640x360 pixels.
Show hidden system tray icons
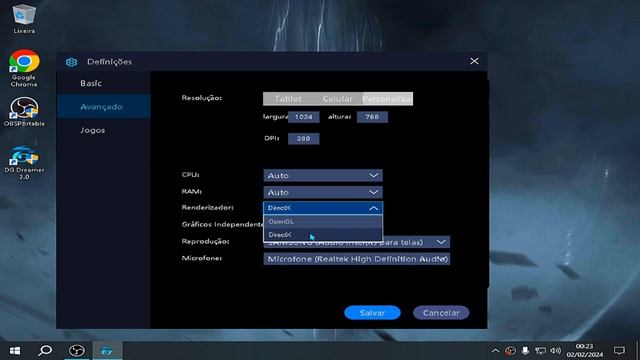pos(495,351)
